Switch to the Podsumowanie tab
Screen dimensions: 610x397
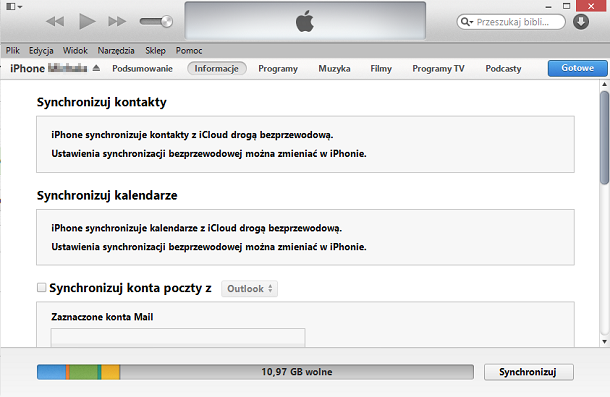[x=142, y=69]
